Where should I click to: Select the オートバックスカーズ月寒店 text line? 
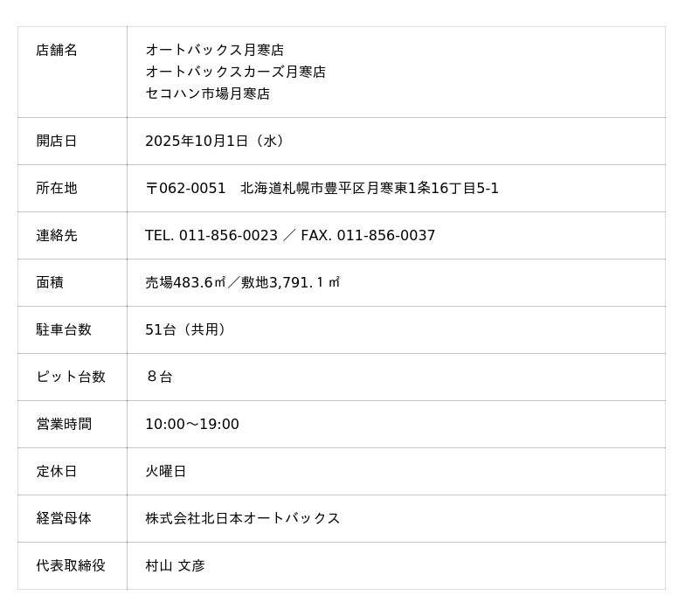[x=235, y=72]
